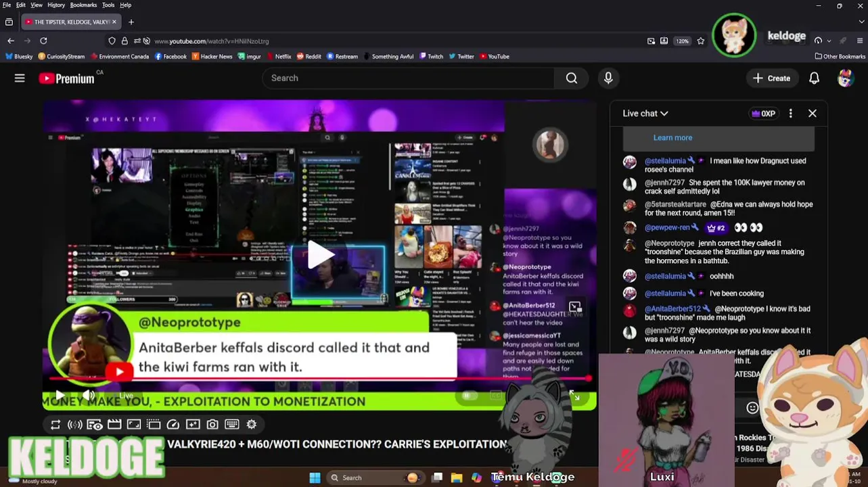868x487 pixels.
Task: Mute the video with the volume icon
Action: (x=89, y=396)
